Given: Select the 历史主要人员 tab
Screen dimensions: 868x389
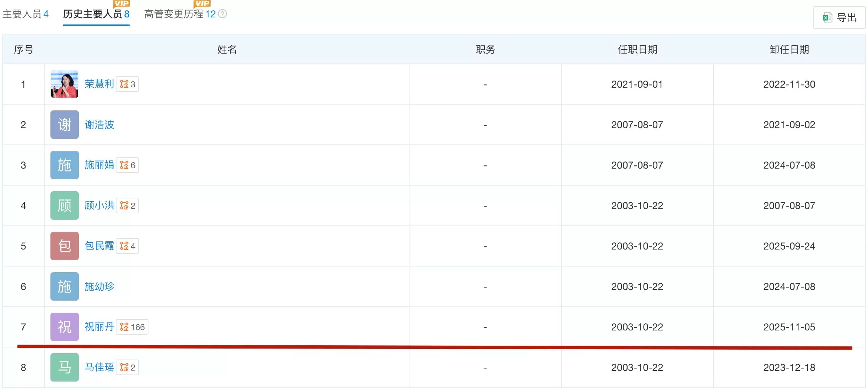Looking at the screenshot, I should 96,14.
